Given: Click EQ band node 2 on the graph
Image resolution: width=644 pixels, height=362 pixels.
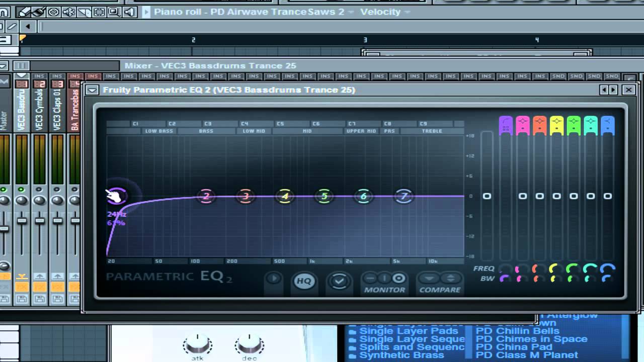Looking at the screenshot, I should coord(206,196).
